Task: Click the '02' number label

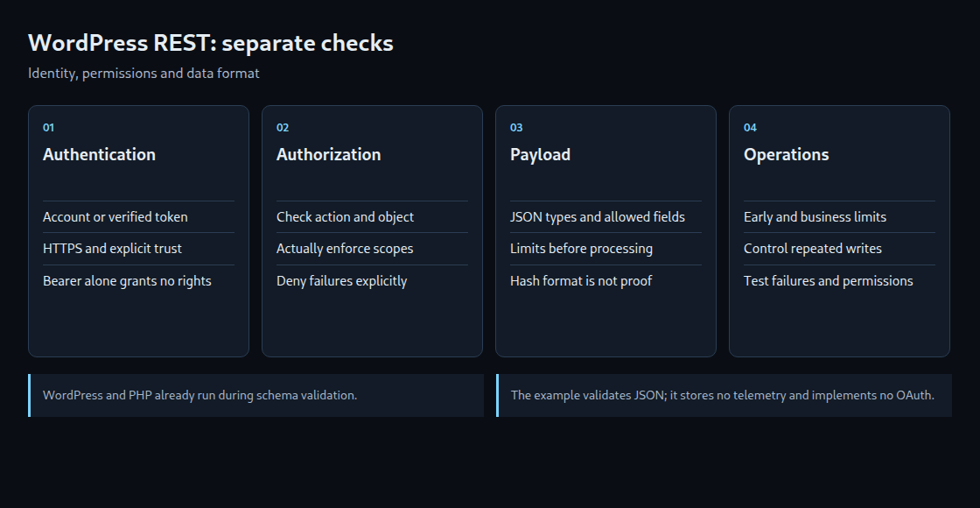Action: tap(283, 128)
